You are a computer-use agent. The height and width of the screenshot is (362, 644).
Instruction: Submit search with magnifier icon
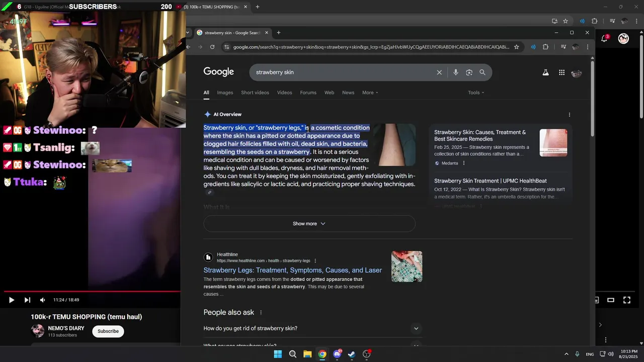pyautogui.click(x=482, y=72)
